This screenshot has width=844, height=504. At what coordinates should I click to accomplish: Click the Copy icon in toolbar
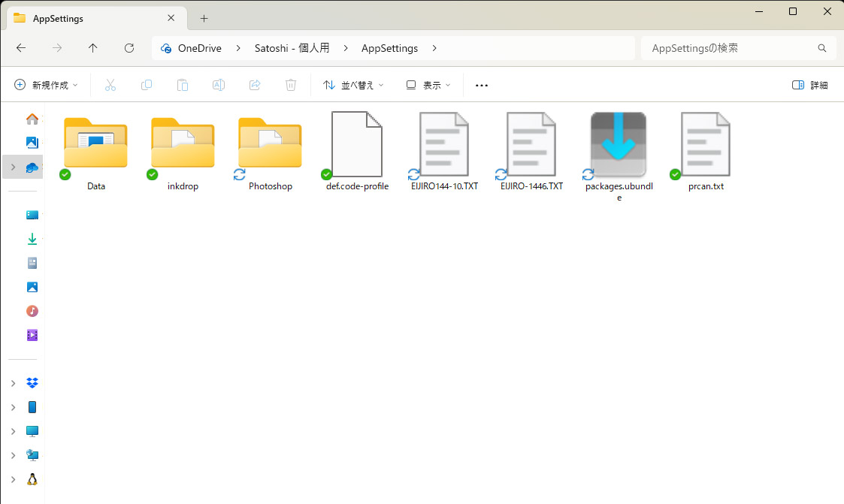(x=147, y=85)
